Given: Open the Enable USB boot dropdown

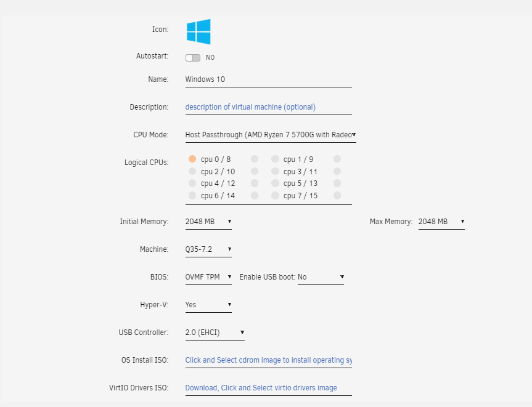Looking at the screenshot, I should [x=321, y=277].
